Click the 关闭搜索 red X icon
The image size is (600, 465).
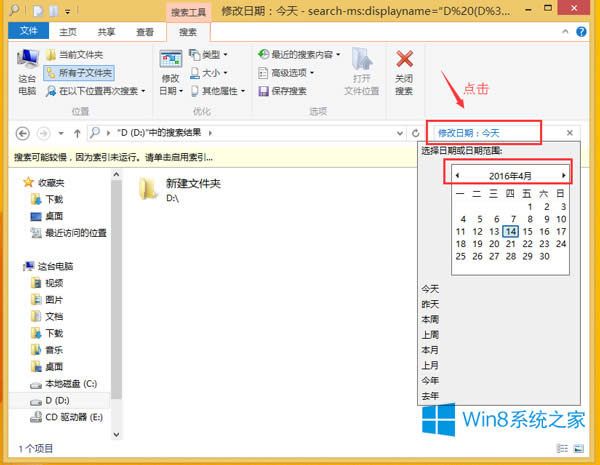[404, 62]
